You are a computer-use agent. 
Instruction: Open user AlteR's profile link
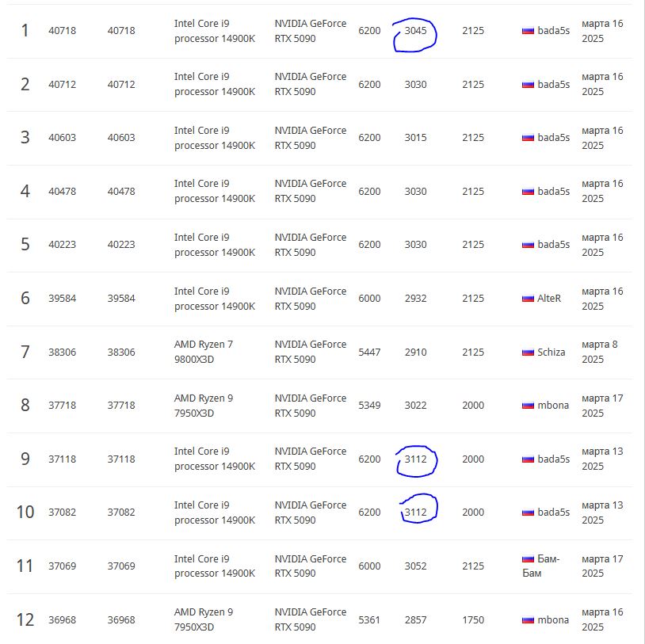tap(548, 299)
